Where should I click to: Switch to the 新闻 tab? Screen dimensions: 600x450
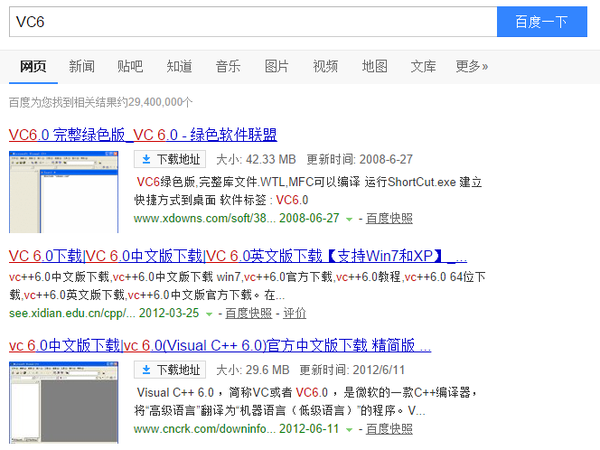pyautogui.click(x=82, y=67)
